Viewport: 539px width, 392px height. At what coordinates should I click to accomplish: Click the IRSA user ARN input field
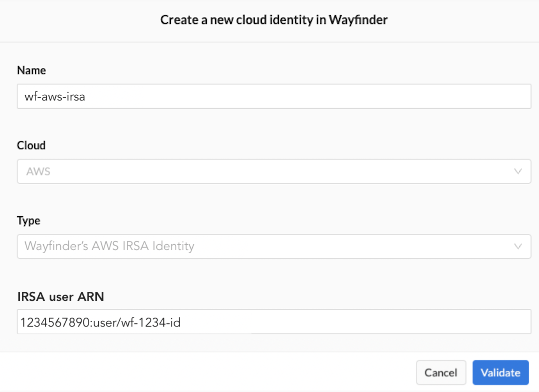pos(274,322)
